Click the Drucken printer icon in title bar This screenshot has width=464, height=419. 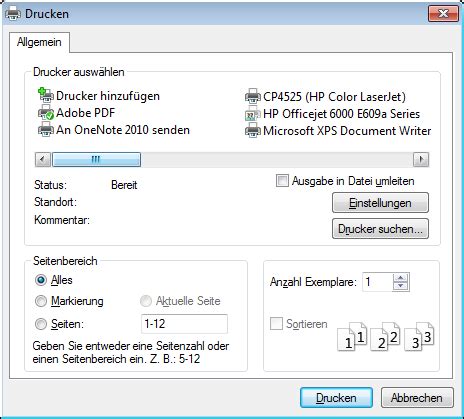[x=13, y=14]
